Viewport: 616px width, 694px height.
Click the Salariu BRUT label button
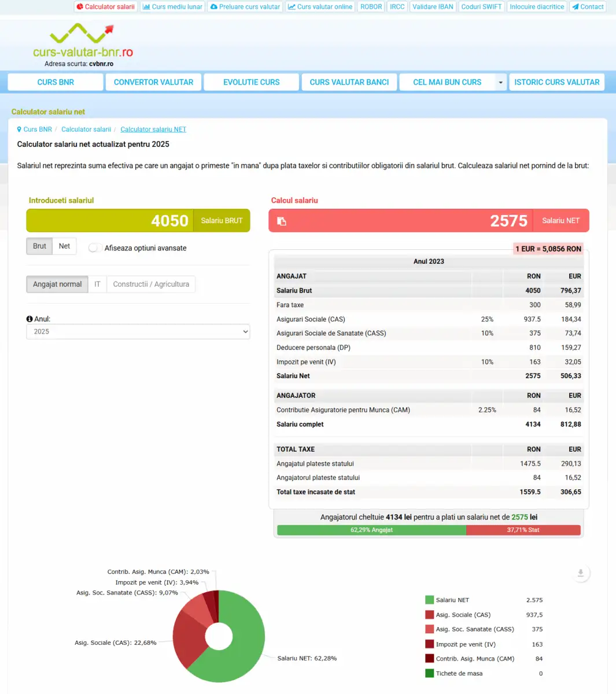click(222, 221)
